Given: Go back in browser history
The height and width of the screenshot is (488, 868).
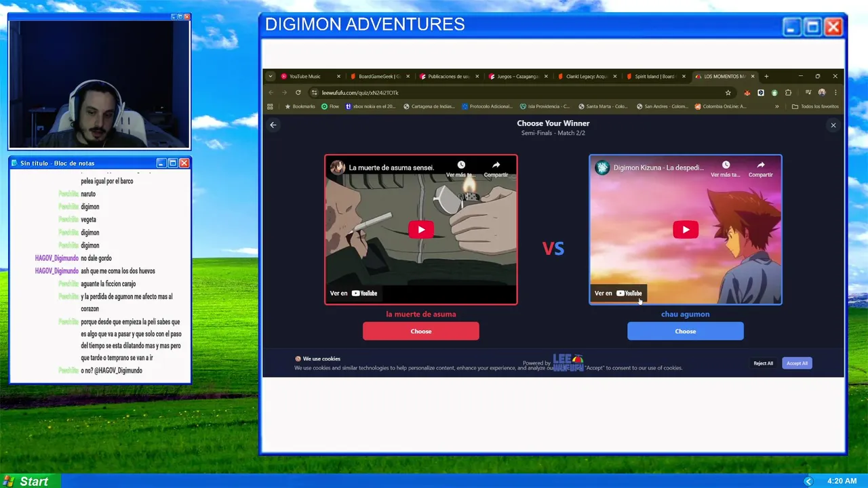Looking at the screenshot, I should 271,92.
